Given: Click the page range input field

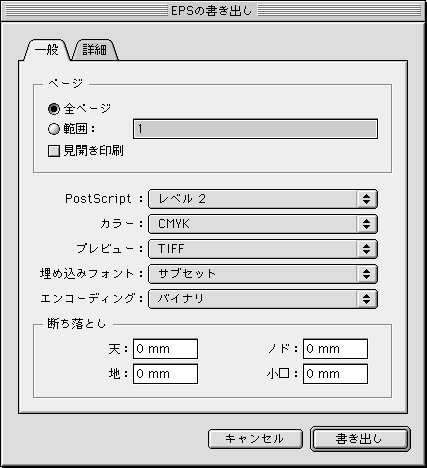Looking at the screenshot, I should point(255,129).
